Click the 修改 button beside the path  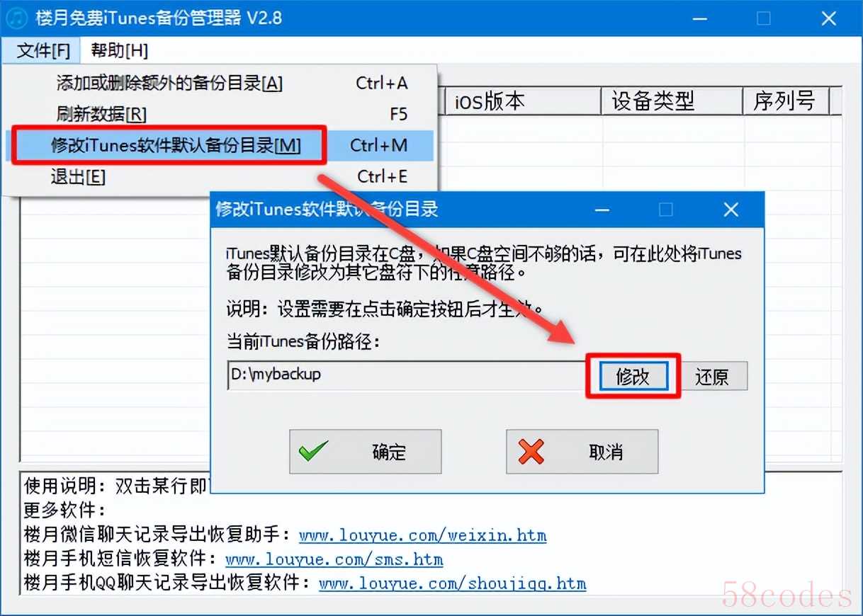pyautogui.click(x=633, y=377)
